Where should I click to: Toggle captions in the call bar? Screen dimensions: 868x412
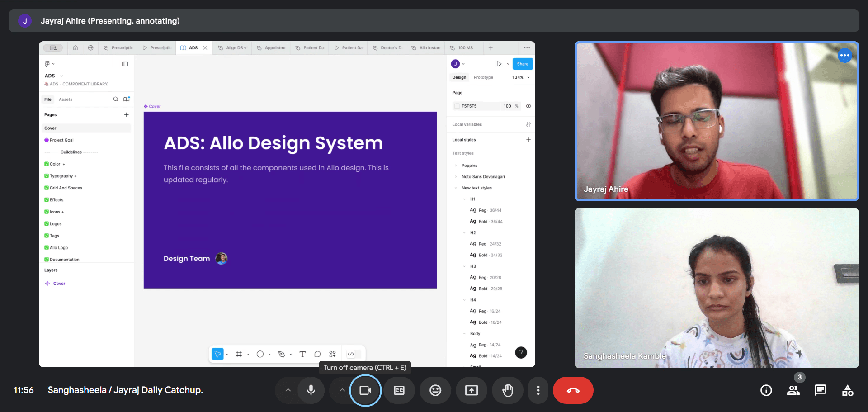[x=399, y=390]
